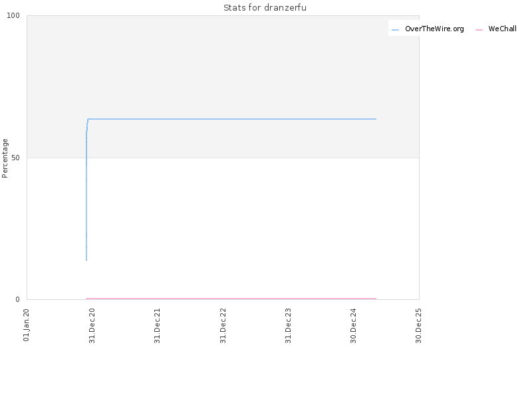Click the 01.Jan.20 date label
This screenshot has height=399, width=532.
pos(27,325)
